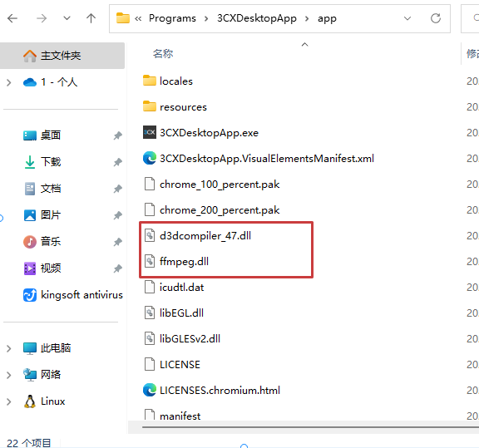
Task: Click the 3CXDesktopApp breadcrumb segment
Action: tap(257, 18)
